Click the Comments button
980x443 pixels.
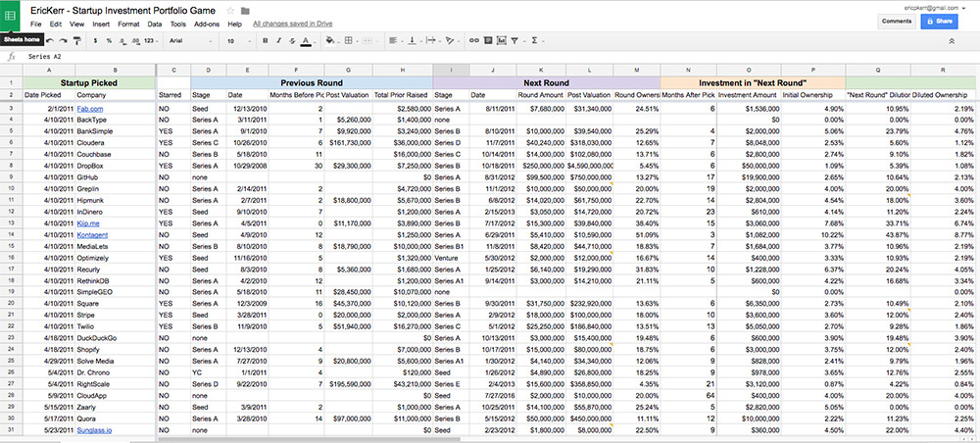[897, 22]
